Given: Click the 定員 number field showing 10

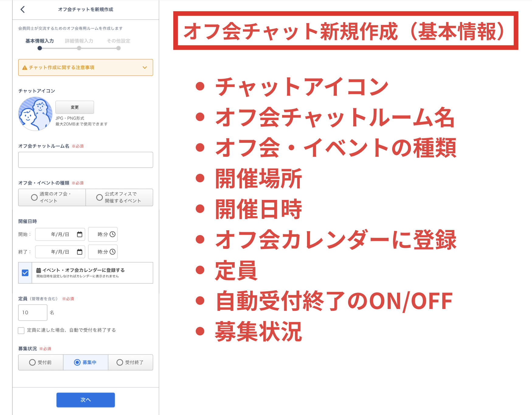Looking at the screenshot, I should pos(32,312).
